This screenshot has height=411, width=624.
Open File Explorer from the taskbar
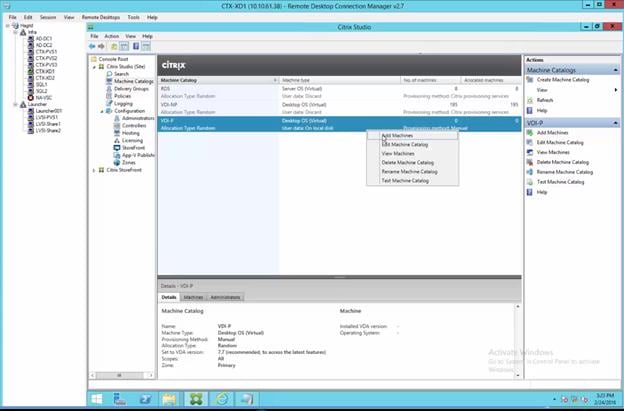point(170,399)
